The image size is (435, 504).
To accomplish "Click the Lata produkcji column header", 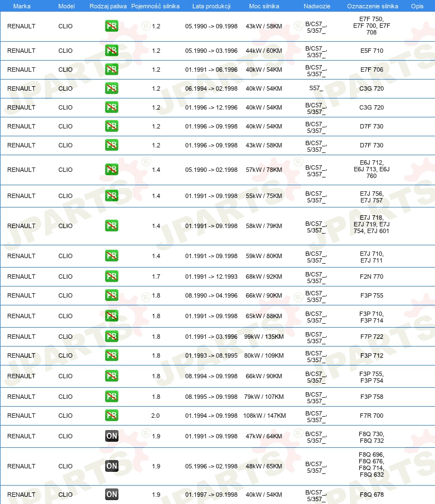I will 211,6.
